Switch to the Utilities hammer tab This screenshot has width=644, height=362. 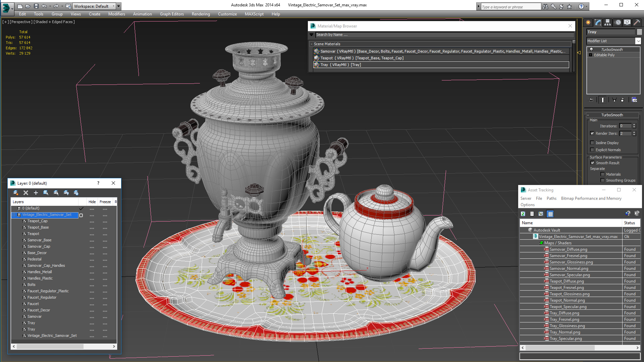pos(637,22)
